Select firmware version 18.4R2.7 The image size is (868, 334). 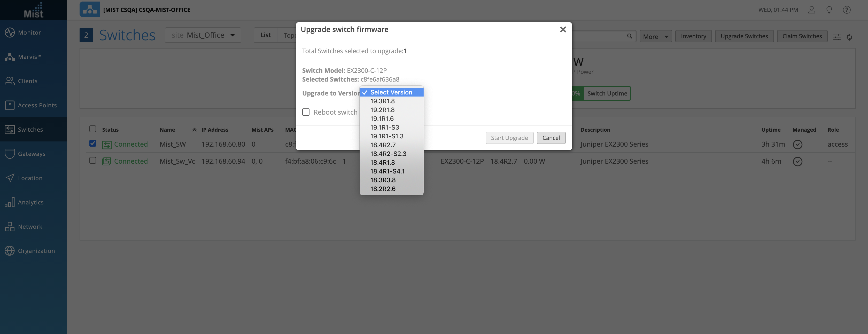(383, 145)
